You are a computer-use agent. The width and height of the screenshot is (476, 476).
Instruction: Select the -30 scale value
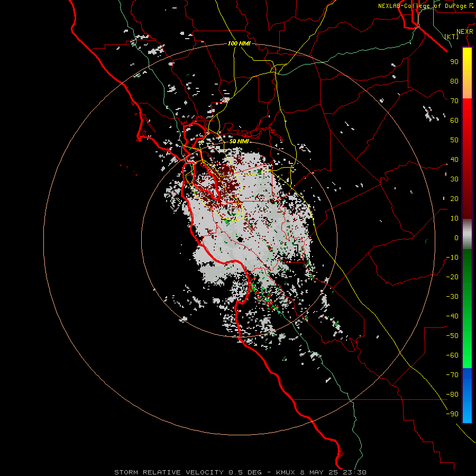[x=452, y=297]
